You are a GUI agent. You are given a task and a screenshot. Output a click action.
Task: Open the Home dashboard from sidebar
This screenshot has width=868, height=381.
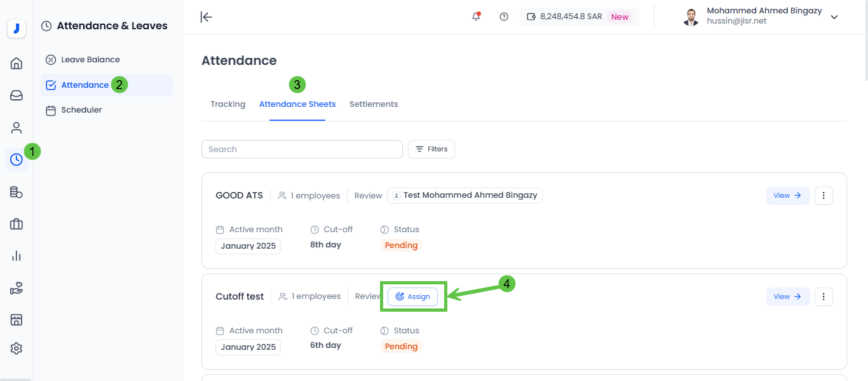pyautogui.click(x=16, y=63)
